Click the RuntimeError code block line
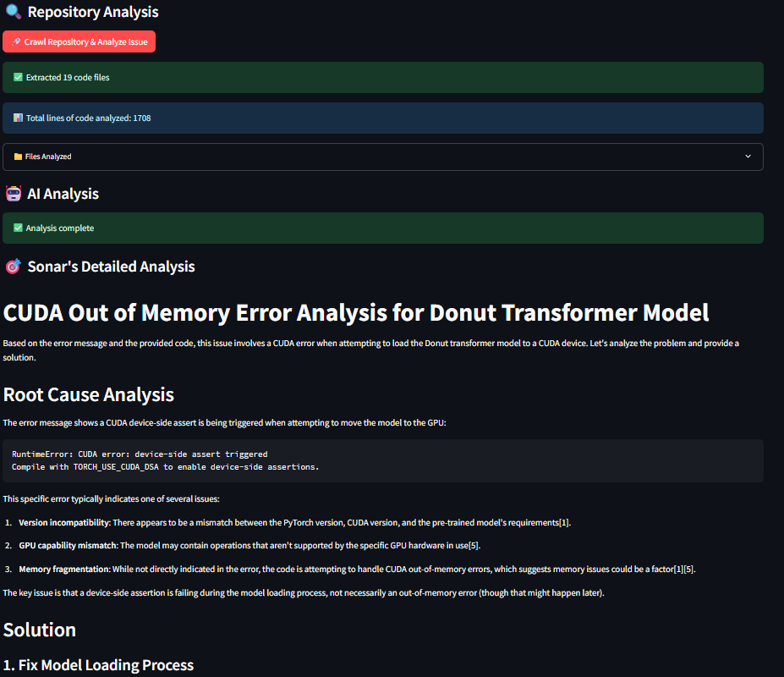This screenshot has height=677, width=784. pyautogui.click(x=140, y=454)
